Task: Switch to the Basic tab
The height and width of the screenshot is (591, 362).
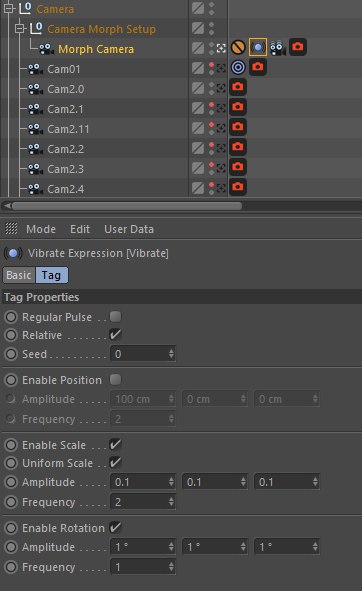Action: (19, 275)
